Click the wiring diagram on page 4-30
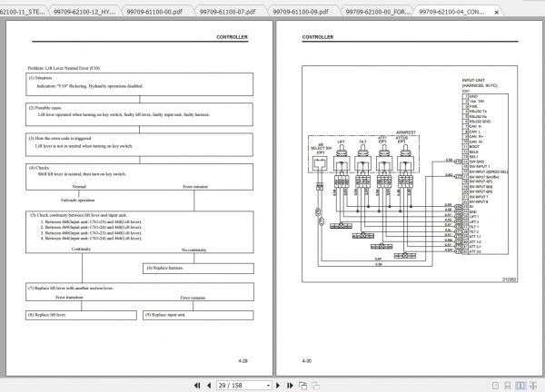The width and height of the screenshot is (545, 392). [x=410, y=174]
